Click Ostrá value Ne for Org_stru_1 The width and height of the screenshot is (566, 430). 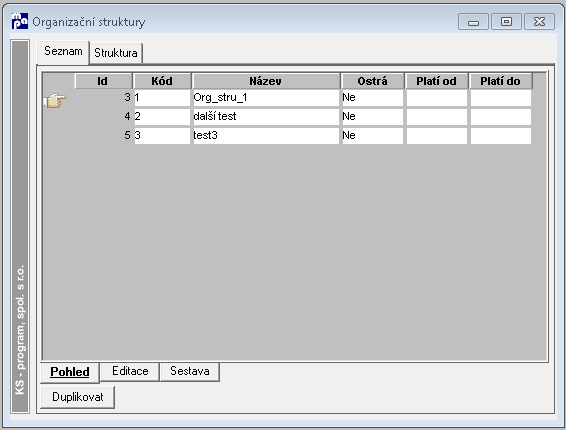(372, 98)
